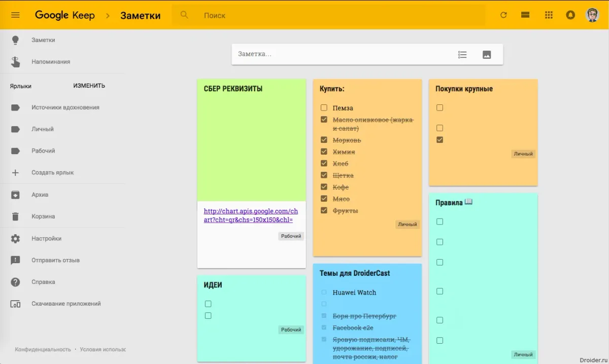Create a checklist note via the checklist icon
609x364 pixels.
[462, 54]
